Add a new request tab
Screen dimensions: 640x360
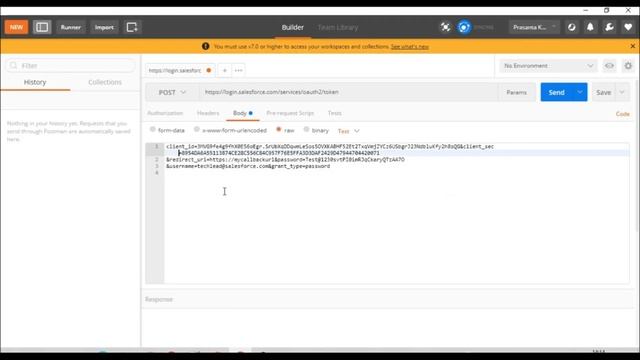tap(224, 70)
